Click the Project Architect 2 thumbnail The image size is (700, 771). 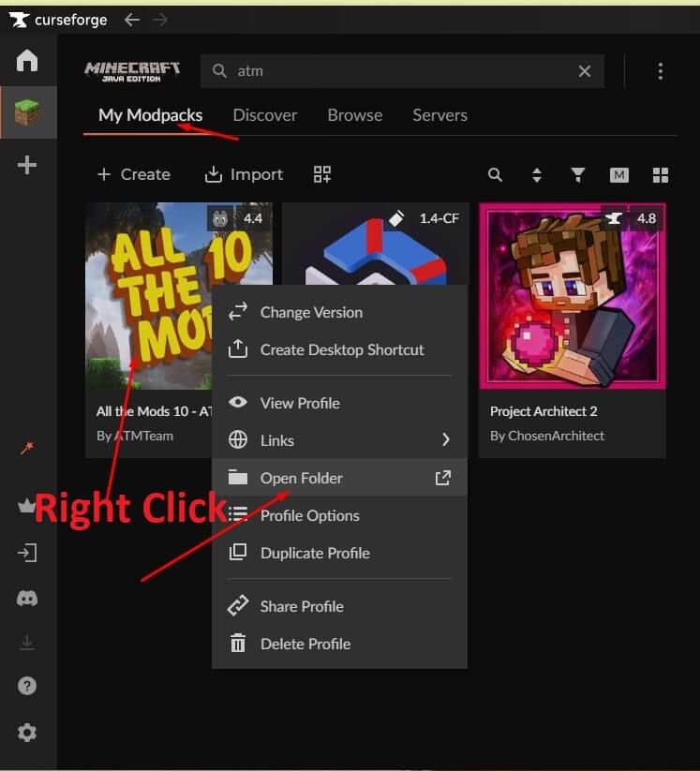(573, 296)
